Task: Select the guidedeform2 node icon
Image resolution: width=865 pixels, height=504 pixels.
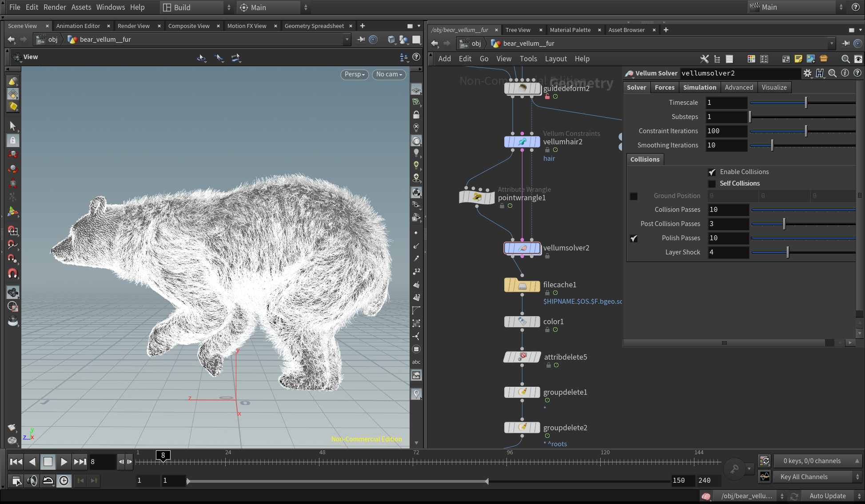Action: tap(522, 88)
